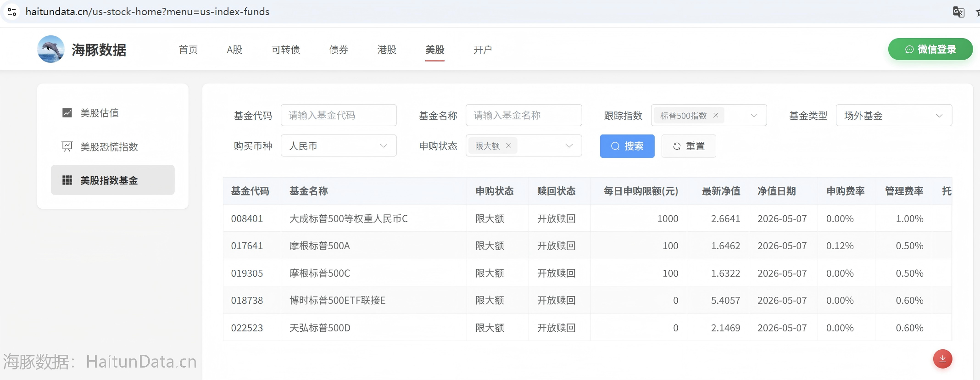This screenshot has height=380, width=980.
Task: Click net value 2.6641
Action: 725,218
